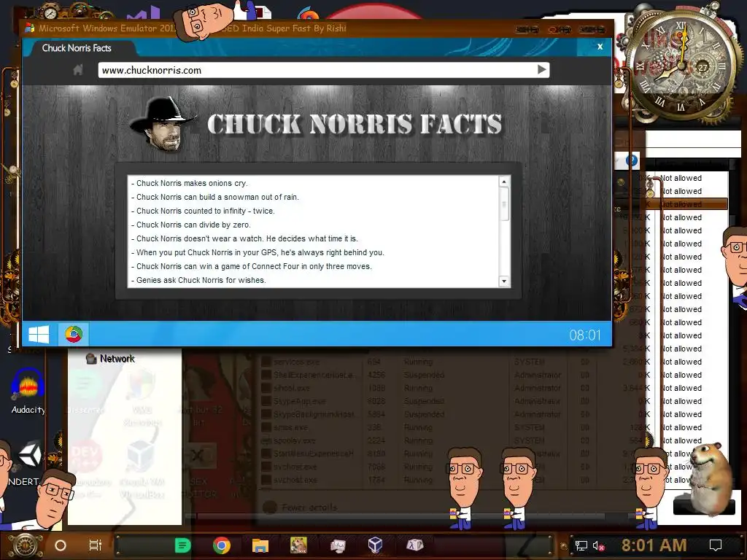Open VirtualBox from the taskbar

click(376, 545)
